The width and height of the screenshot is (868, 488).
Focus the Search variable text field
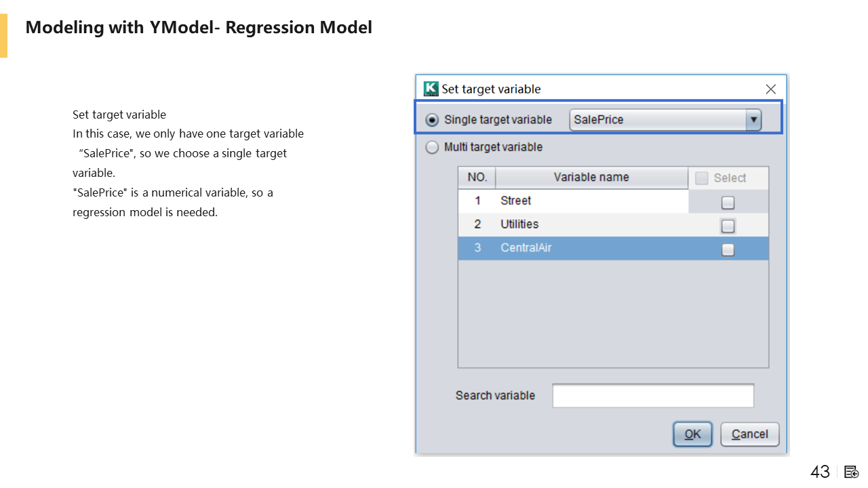(x=652, y=396)
